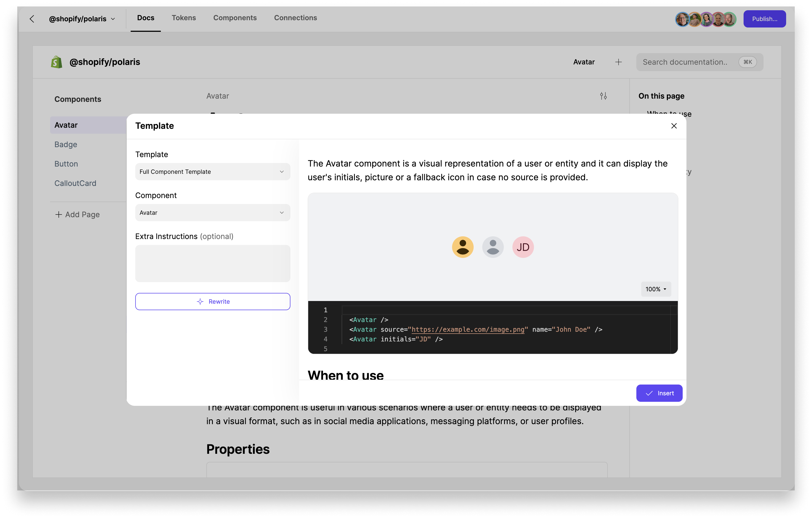Click the gray fallback avatar preview
This screenshot has width=812, height=519.
[x=493, y=247]
